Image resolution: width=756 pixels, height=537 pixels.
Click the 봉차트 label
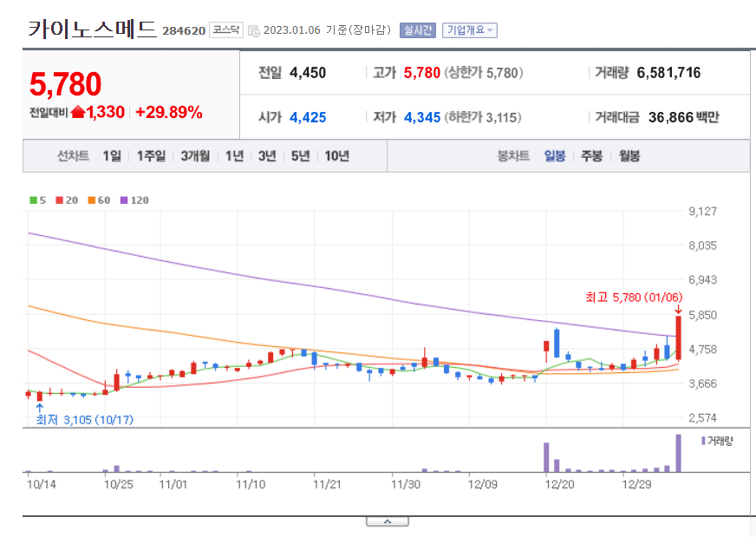point(513,156)
